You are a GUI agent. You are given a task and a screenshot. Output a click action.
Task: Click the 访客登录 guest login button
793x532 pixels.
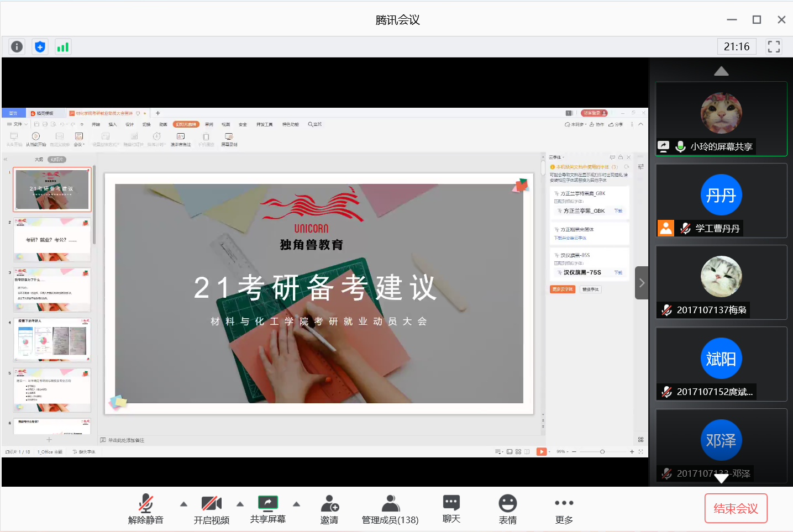[x=594, y=113]
